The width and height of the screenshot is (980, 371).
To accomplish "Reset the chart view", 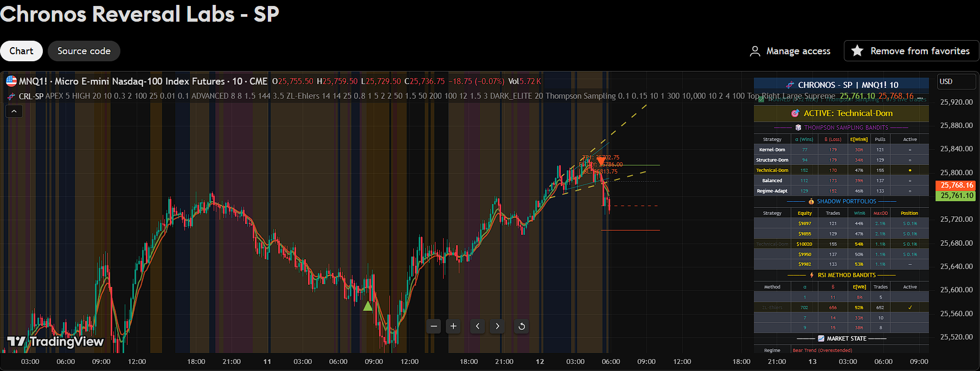I will pyautogui.click(x=522, y=326).
